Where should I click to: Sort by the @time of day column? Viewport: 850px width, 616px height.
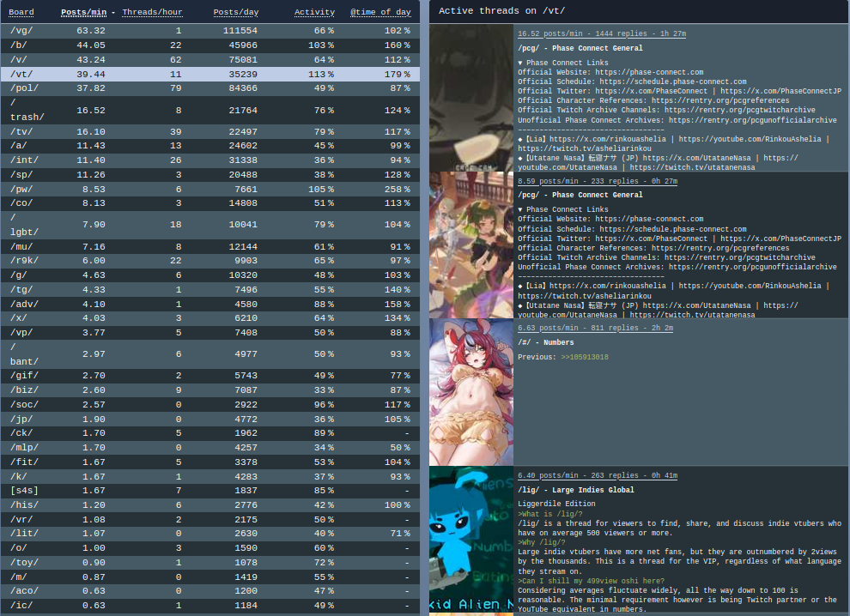coord(380,12)
